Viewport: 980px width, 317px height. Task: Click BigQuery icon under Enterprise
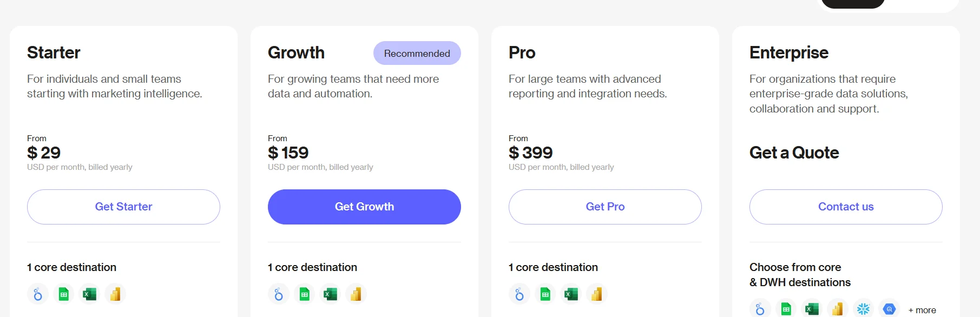889,309
